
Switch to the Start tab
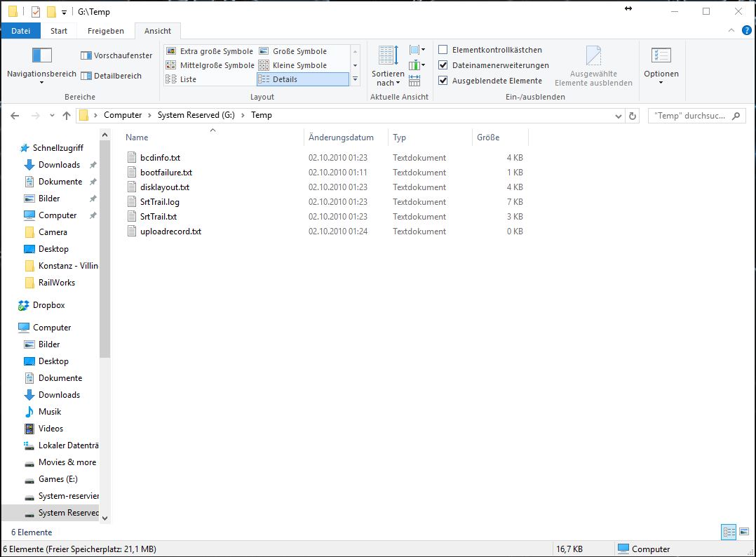pos(59,31)
